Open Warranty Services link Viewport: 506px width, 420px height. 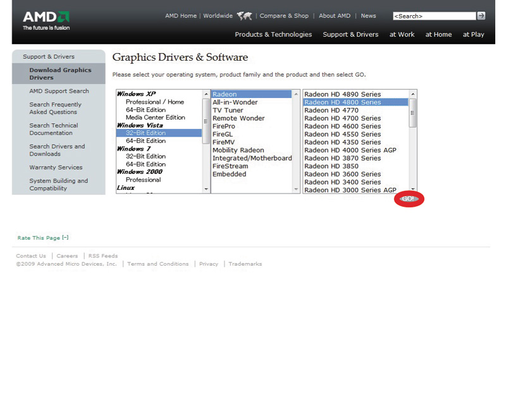point(56,167)
